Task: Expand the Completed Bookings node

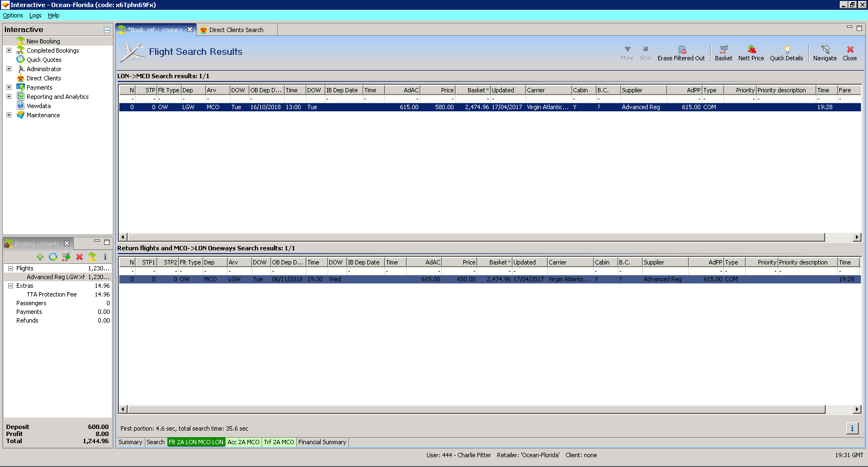Action: tap(9, 51)
